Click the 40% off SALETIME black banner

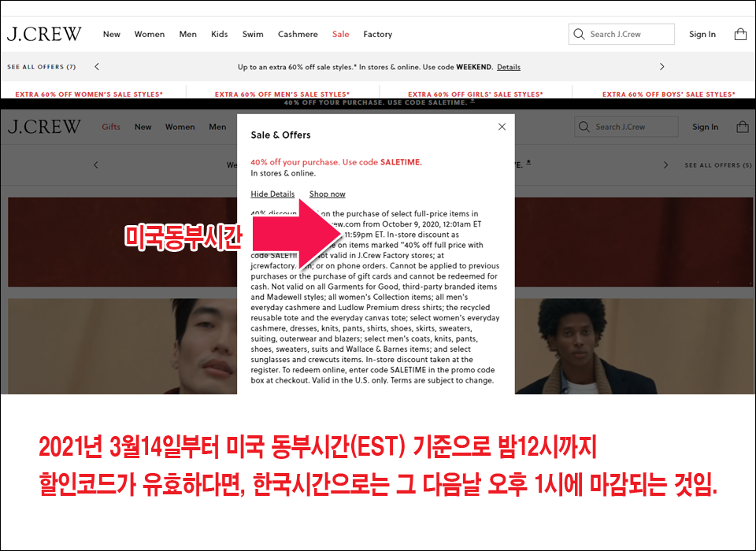click(378, 102)
